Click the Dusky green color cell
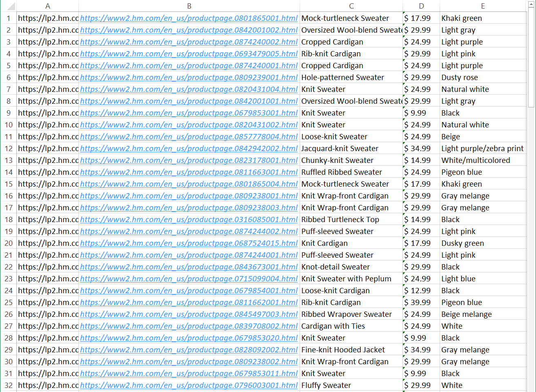This screenshot has width=536, height=392. click(x=463, y=243)
